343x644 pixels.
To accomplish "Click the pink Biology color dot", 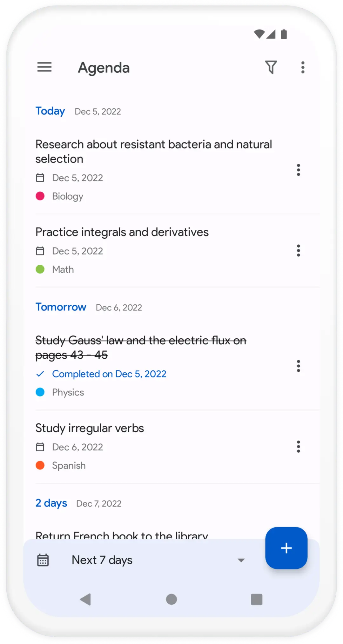I will point(40,196).
